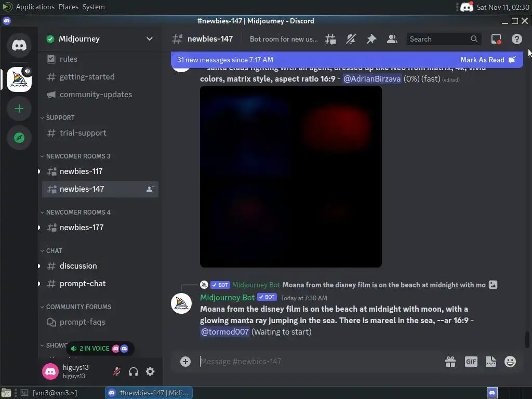
Task: Open the trial-support channel
Action: (x=100, y=133)
